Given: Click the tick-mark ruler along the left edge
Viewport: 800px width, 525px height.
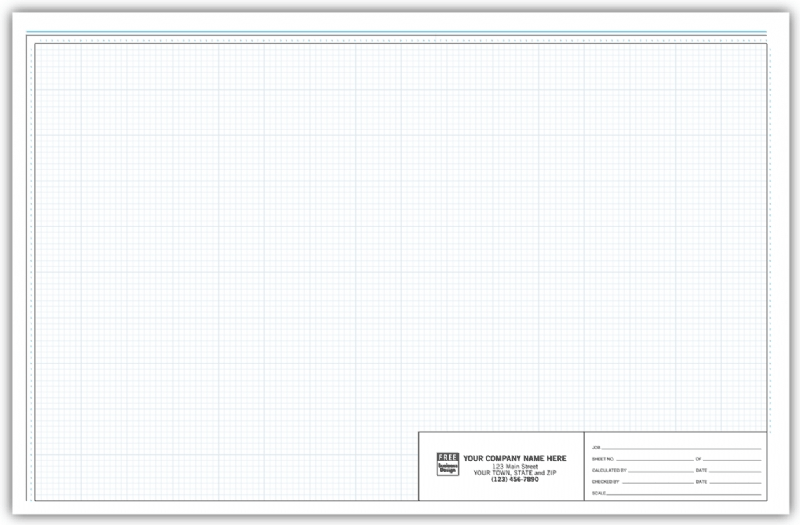Looking at the screenshot, I should coord(32,272).
